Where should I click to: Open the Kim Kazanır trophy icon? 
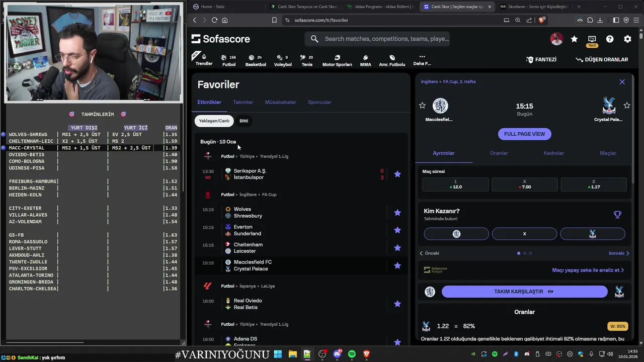[x=617, y=215]
